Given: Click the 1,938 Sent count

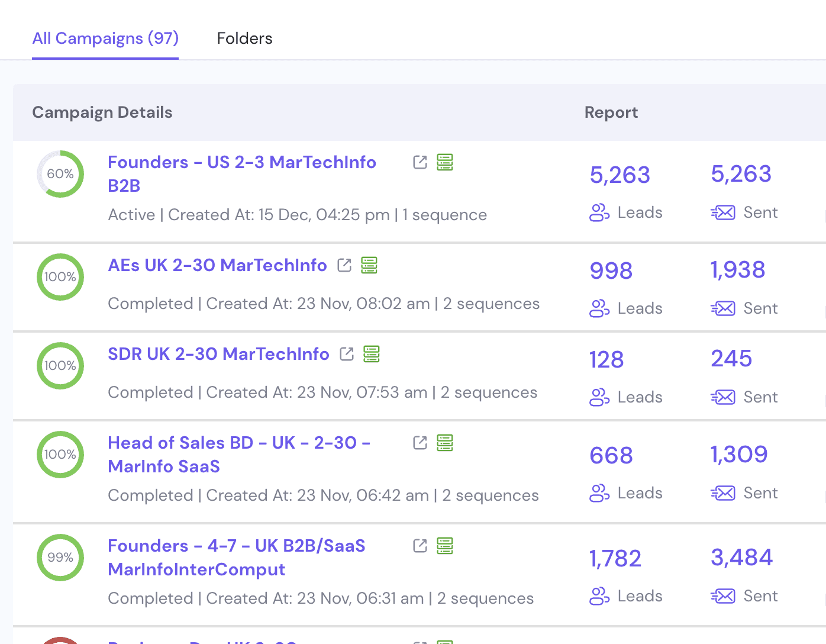Looking at the screenshot, I should (x=737, y=269).
